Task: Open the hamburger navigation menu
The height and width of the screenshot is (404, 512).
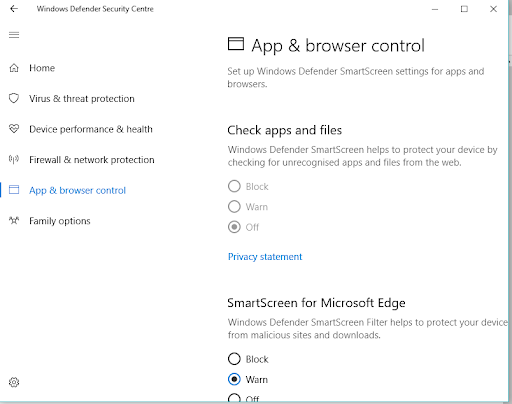Action: [14, 35]
